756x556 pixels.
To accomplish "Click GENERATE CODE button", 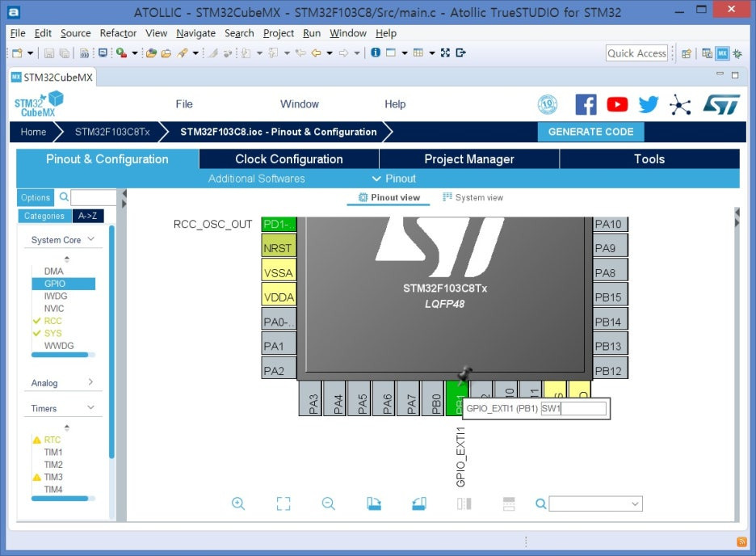I will [x=590, y=132].
